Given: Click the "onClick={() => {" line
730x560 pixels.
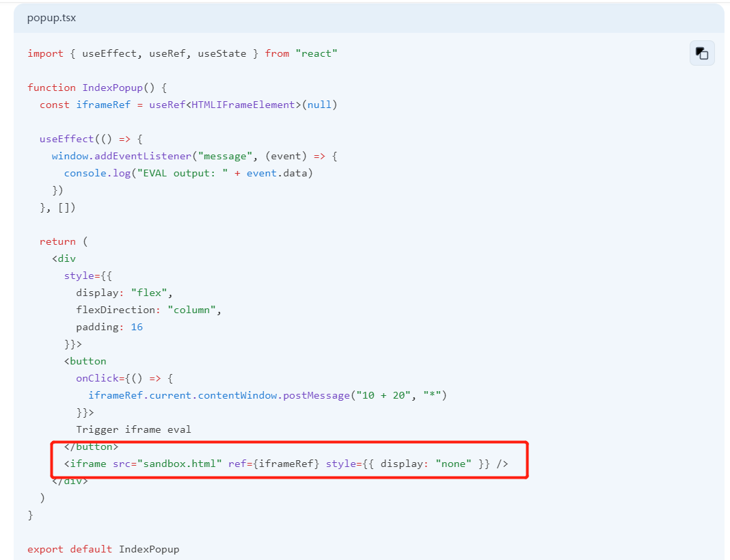Looking at the screenshot, I should 124,378.
